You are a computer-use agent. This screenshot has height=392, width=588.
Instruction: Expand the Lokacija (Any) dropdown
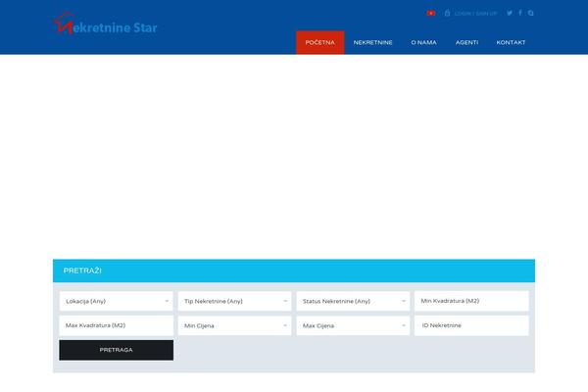pos(117,301)
